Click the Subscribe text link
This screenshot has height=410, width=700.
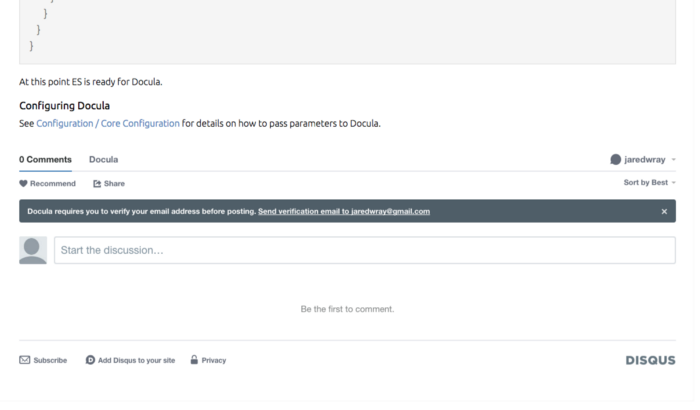point(50,360)
